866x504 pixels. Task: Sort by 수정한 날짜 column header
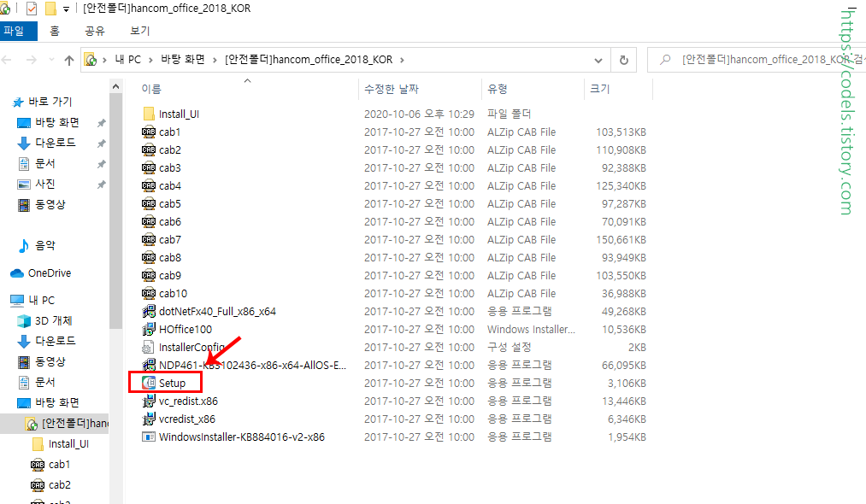pyautogui.click(x=392, y=89)
